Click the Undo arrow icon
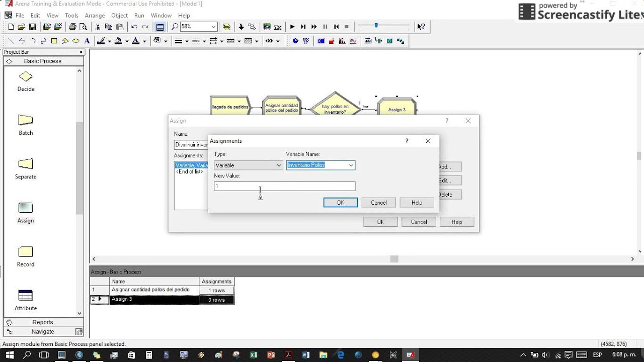 click(x=134, y=27)
